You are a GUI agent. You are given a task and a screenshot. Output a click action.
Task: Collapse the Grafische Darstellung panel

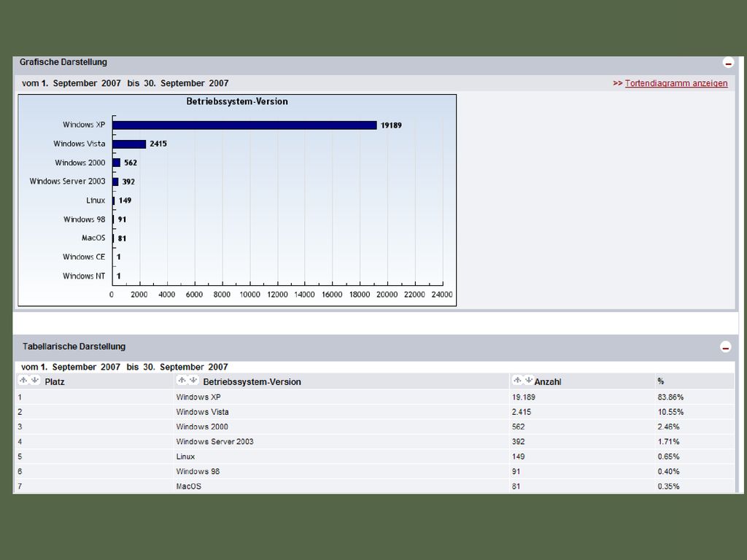(728, 63)
